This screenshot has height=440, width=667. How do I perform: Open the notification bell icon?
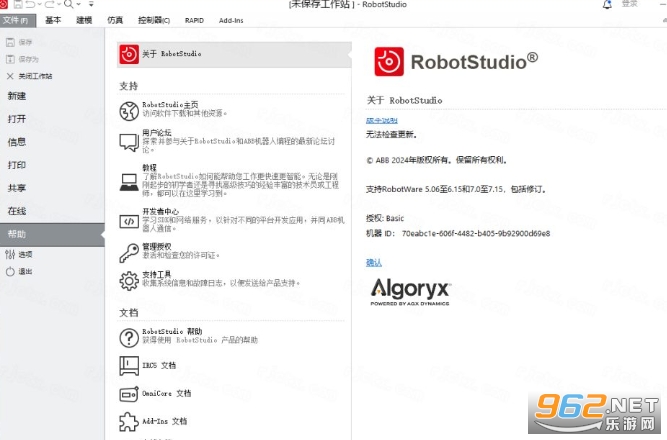click(x=607, y=5)
